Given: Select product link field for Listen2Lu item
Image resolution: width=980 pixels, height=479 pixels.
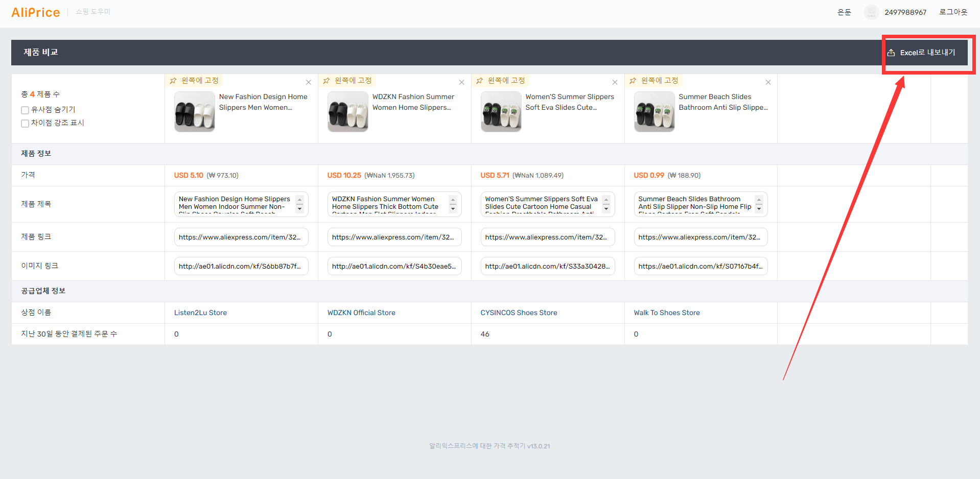Looking at the screenshot, I should 241,237.
